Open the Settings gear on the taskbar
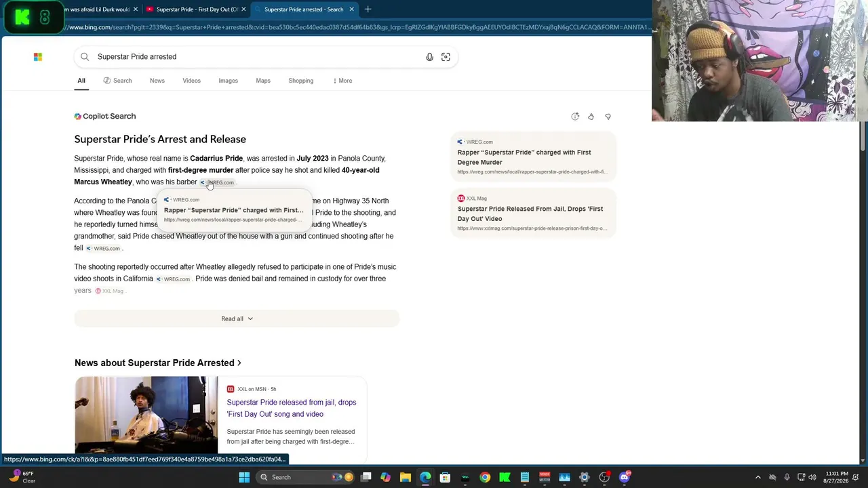868x488 pixels. coord(585,477)
